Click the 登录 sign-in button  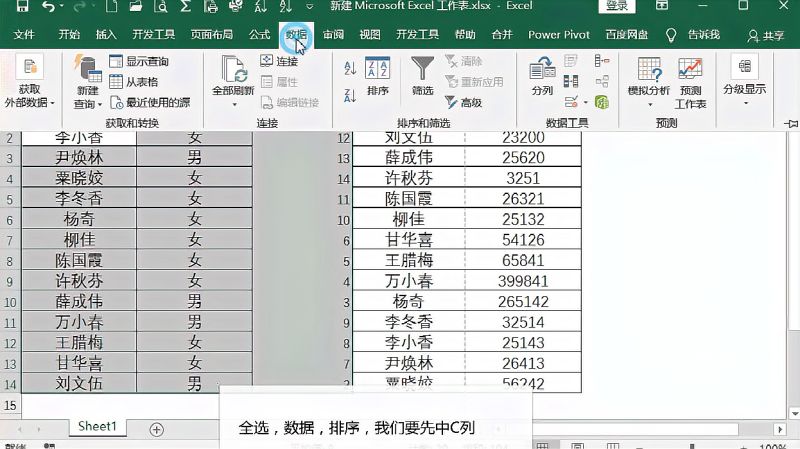(x=617, y=7)
